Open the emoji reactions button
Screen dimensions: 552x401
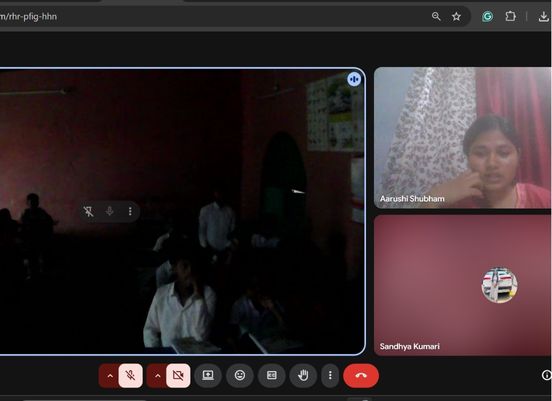click(240, 375)
